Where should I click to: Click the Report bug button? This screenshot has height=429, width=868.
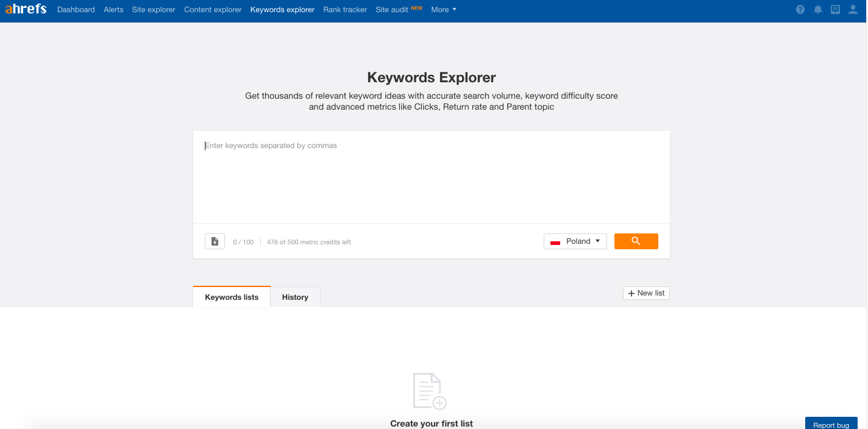[831, 424]
